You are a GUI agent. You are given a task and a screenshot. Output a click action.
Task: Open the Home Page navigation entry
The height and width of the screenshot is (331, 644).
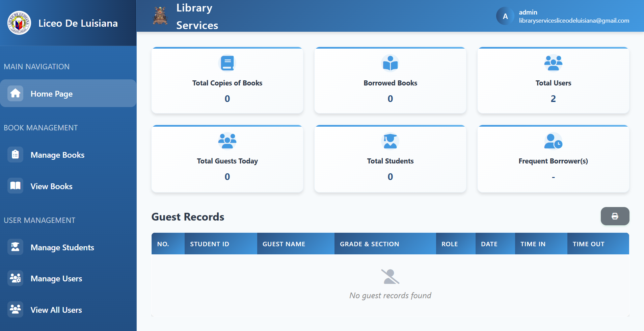[51, 94]
